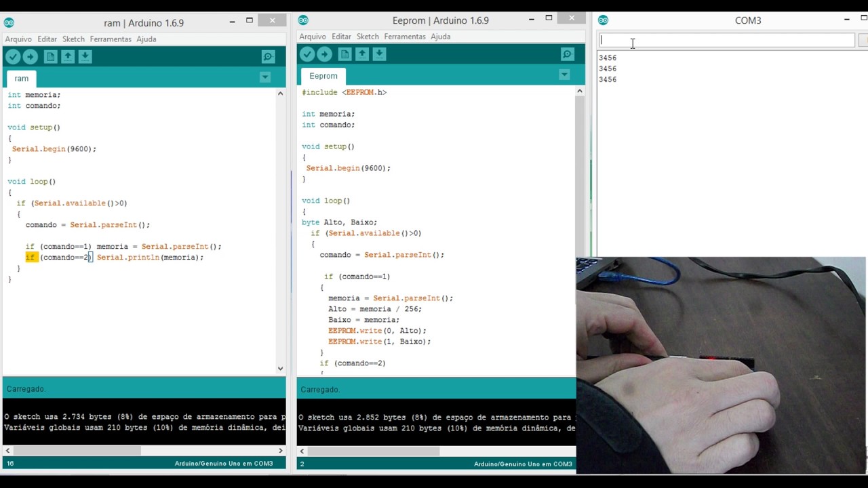Click right scroll arrow in ram console
Image resolution: width=868 pixels, height=488 pixels.
(x=280, y=450)
